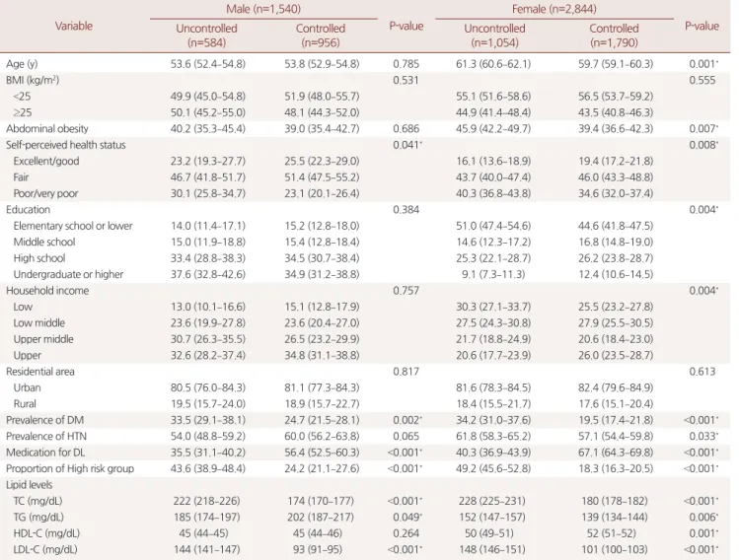Select the 'Poor/very poor' row label

(45, 193)
